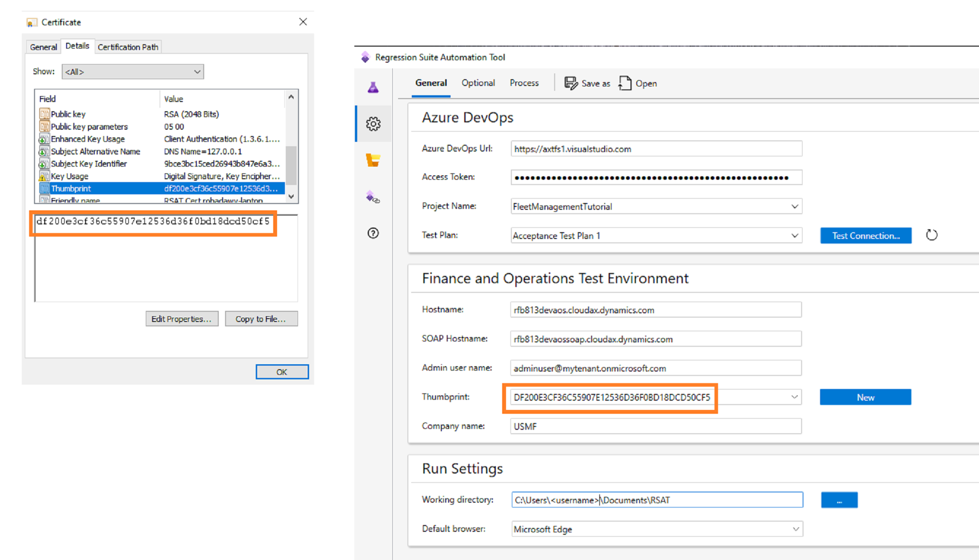The width and height of the screenshot is (979, 560).
Task: Switch to the Optional tab
Action: point(477,83)
